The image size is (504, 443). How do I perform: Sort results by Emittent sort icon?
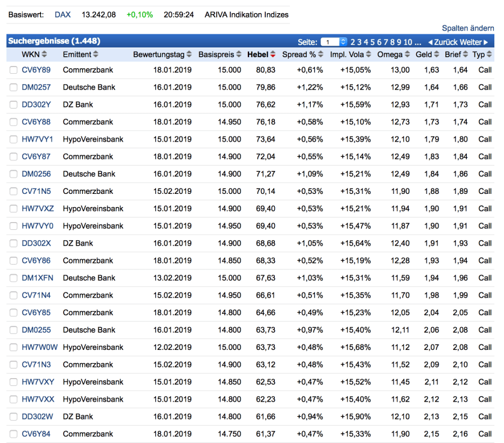(96, 55)
